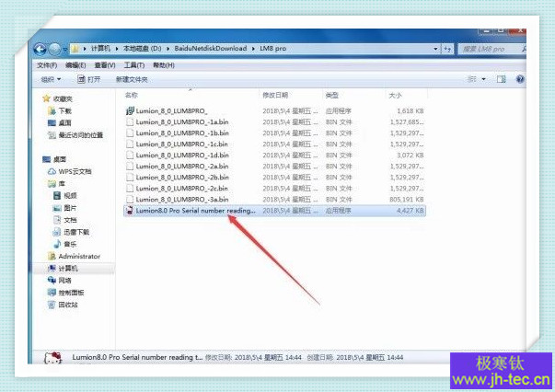
Task: Sort by the 名称 column header
Action: (x=132, y=95)
